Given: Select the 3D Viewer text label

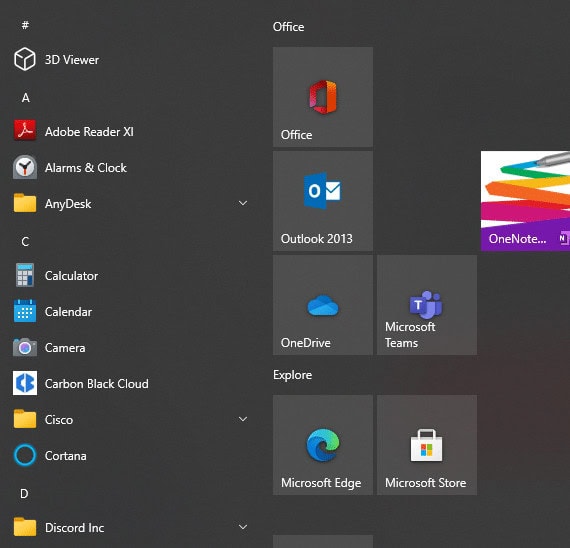Looking at the screenshot, I should (x=72, y=60).
